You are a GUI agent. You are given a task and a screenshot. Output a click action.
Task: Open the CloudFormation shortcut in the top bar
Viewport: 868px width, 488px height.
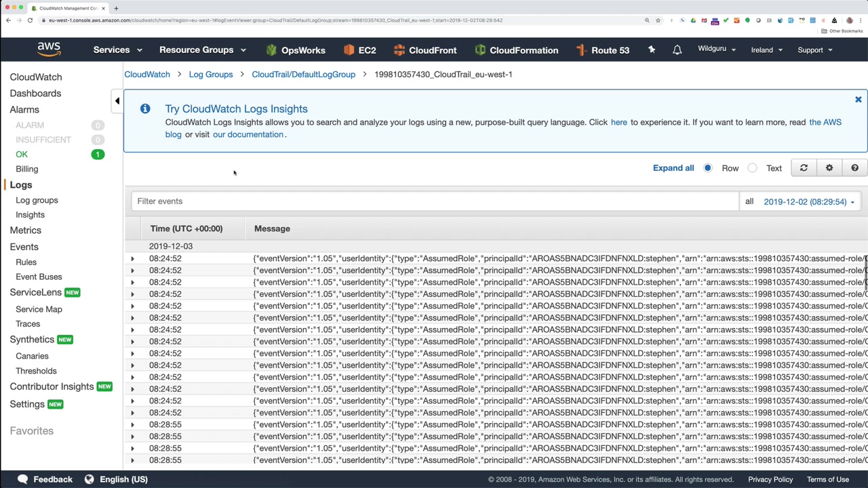517,50
